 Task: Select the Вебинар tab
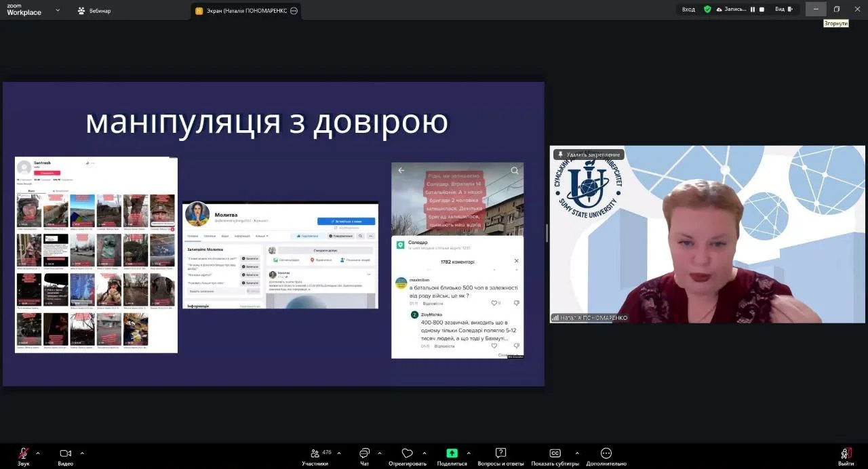pyautogui.click(x=94, y=11)
